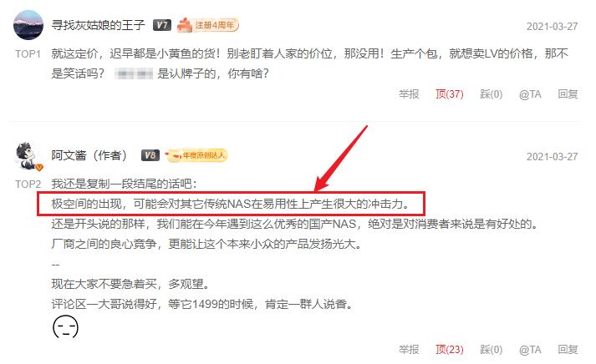Click the 年度原创达人 badge
This screenshot has width=596, height=364.
(196, 154)
